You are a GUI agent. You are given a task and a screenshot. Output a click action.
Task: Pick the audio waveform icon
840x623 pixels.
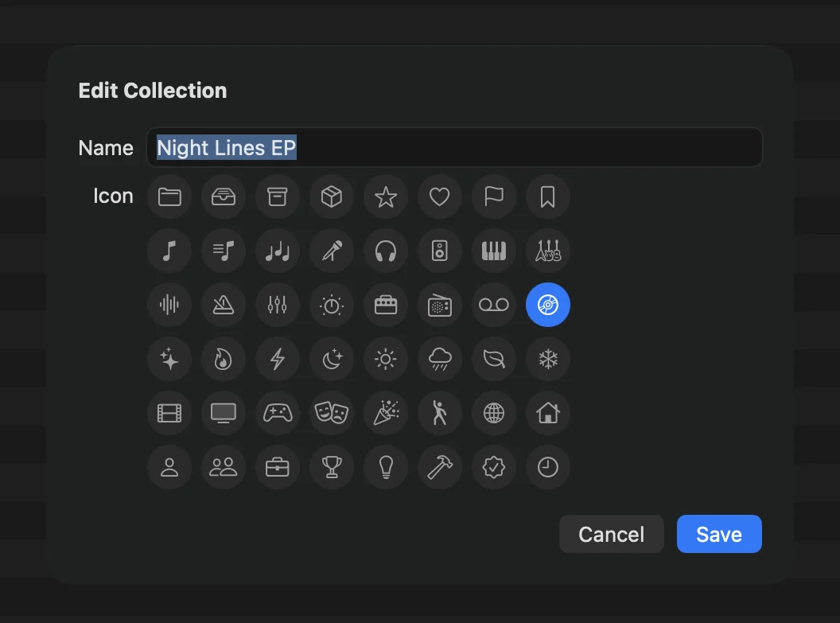[x=169, y=305]
